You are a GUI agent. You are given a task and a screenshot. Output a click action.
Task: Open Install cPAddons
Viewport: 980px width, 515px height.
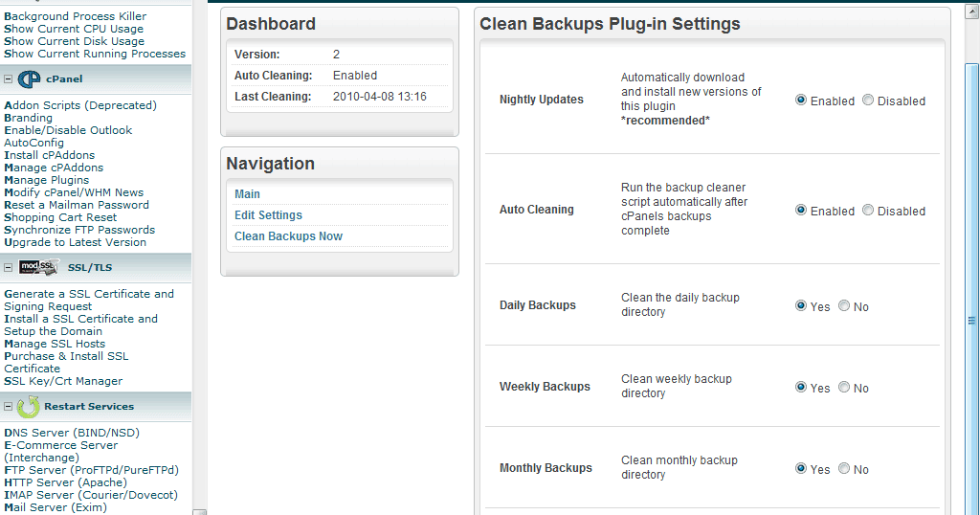pos(50,156)
